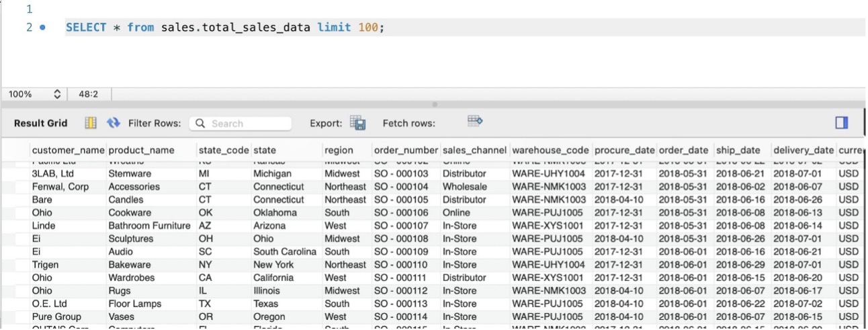The image size is (868, 330).
Task: Click the 'Audio' product cell
Action: (120, 251)
